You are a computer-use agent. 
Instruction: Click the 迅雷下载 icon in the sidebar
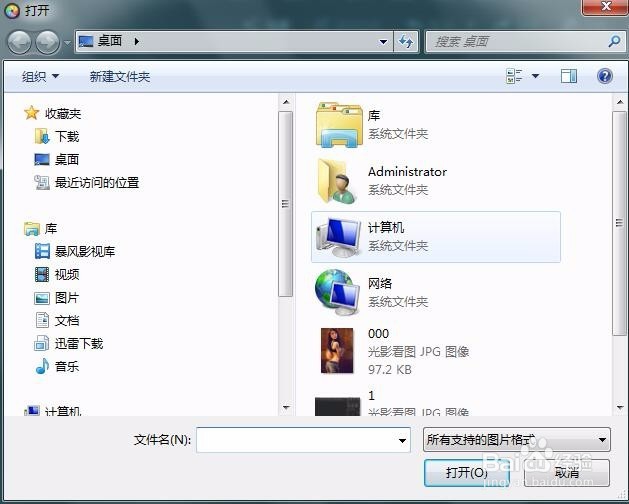pos(42,343)
